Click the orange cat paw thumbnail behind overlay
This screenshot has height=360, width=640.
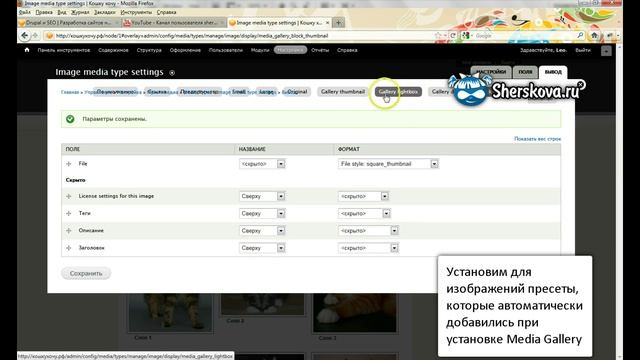354,313
